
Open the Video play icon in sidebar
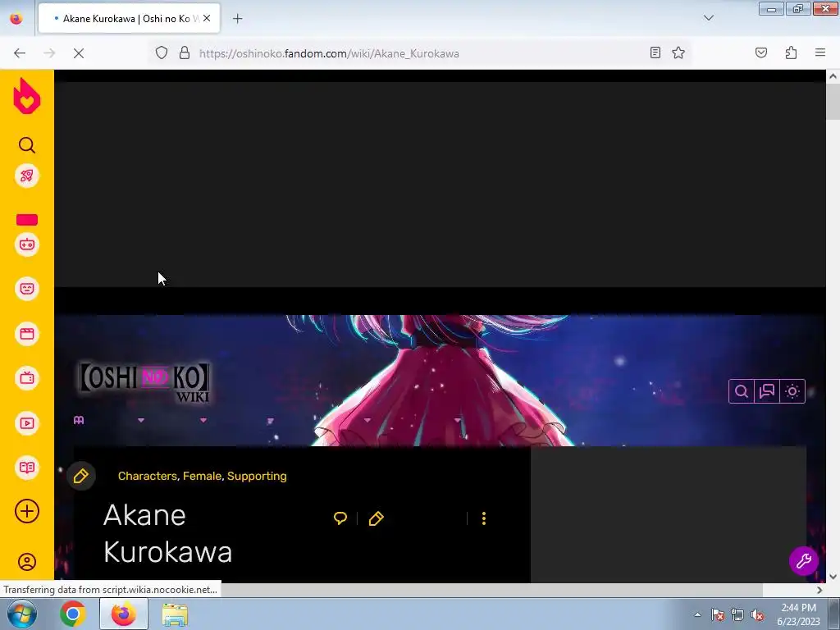tap(27, 423)
